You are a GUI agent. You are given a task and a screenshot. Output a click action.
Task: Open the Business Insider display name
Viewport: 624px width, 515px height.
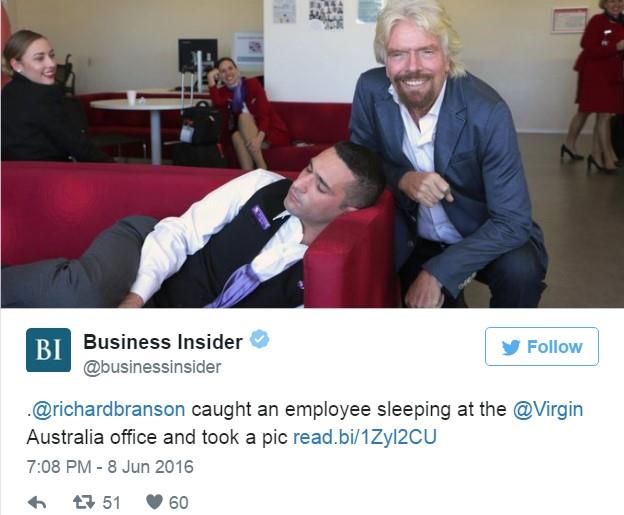pyautogui.click(x=163, y=342)
